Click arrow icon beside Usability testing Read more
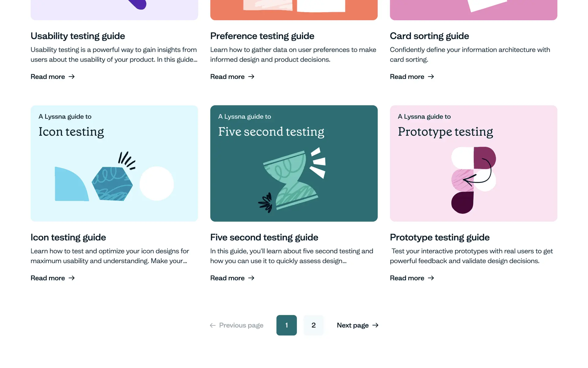The height and width of the screenshot is (368, 588). pyautogui.click(x=72, y=77)
